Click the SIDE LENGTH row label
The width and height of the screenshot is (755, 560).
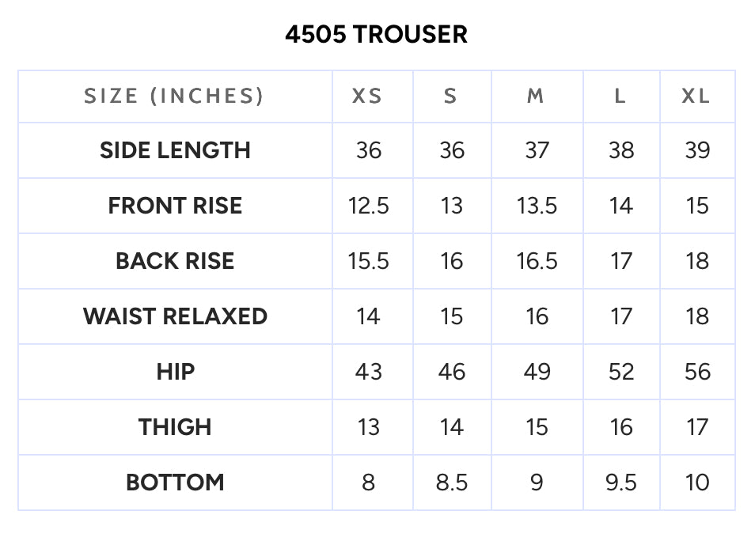click(175, 150)
